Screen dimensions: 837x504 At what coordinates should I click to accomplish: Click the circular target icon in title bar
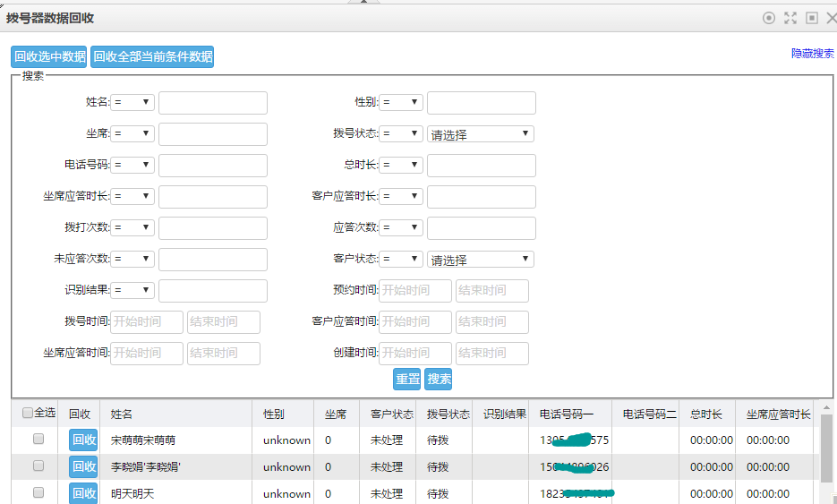(x=769, y=18)
